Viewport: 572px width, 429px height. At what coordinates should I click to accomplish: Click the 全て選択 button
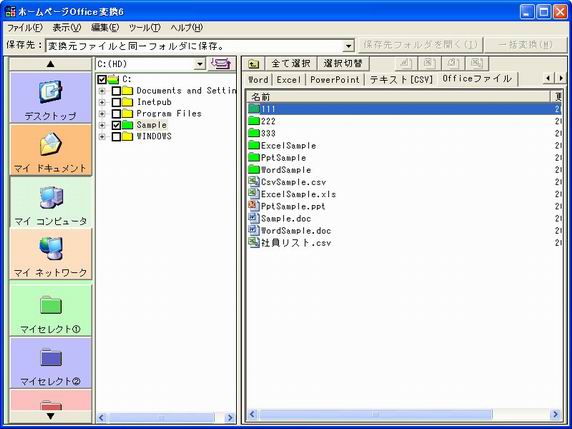tap(291, 63)
